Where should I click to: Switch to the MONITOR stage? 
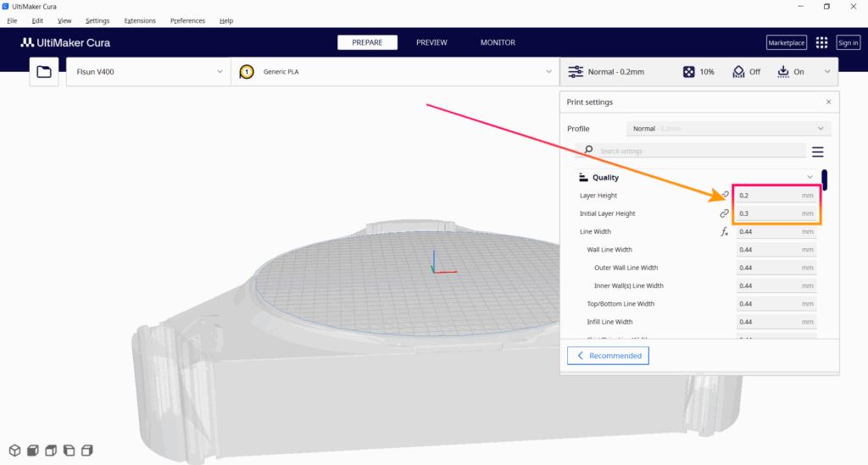[498, 42]
